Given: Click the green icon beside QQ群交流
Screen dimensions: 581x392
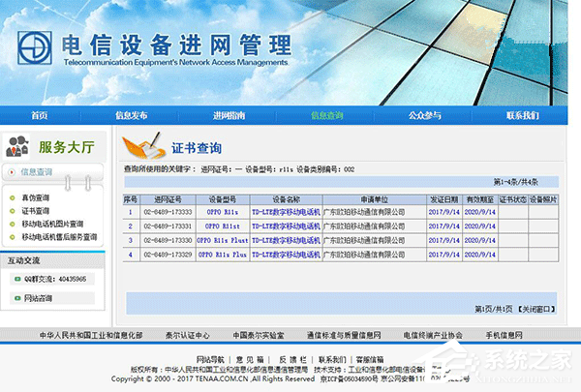Looking at the screenshot, I should (x=17, y=279).
